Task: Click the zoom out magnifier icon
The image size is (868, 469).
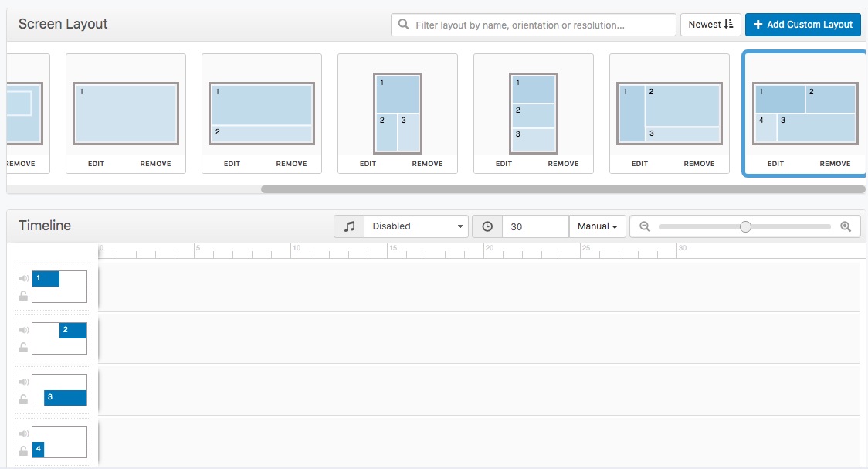Action: 644,226
